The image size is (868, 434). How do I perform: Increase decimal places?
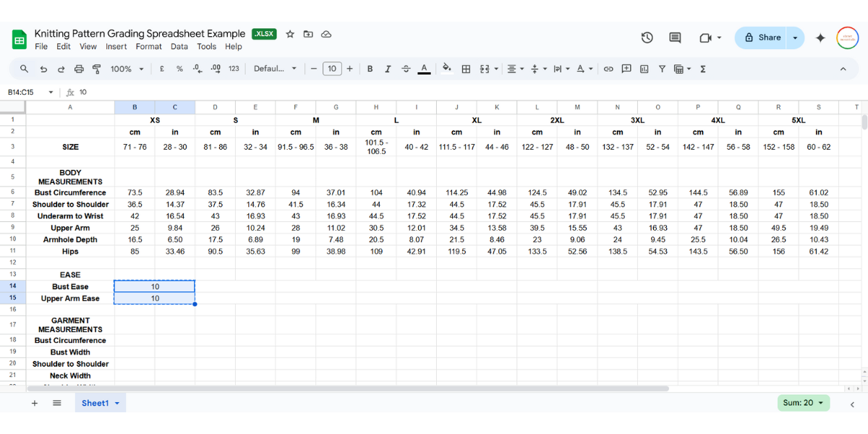click(216, 69)
